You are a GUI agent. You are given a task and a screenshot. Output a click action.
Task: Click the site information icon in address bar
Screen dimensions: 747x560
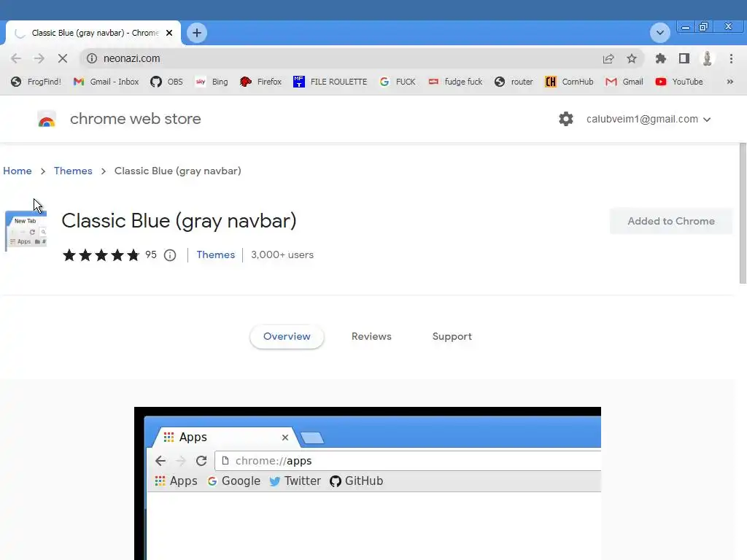coord(91,58)
